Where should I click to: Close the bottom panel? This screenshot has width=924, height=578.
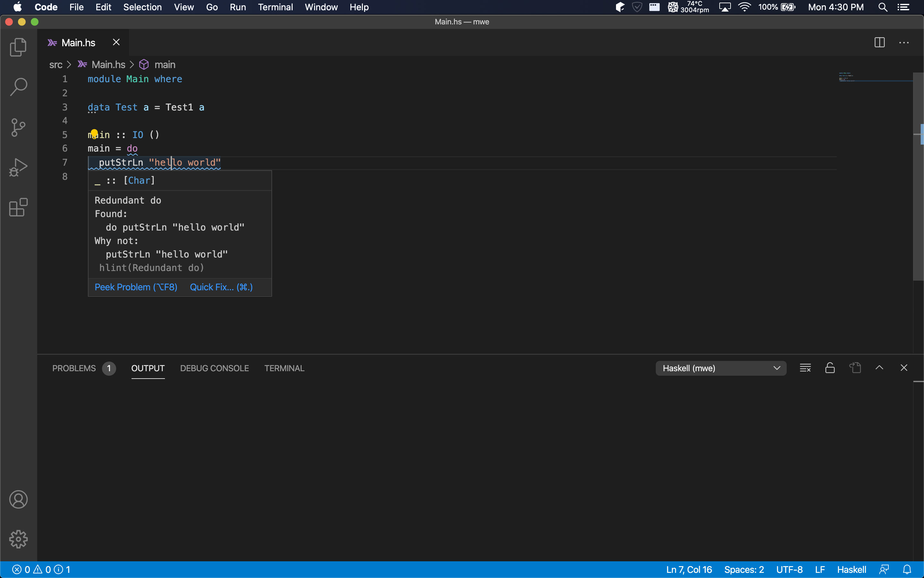tap(904, 368)
